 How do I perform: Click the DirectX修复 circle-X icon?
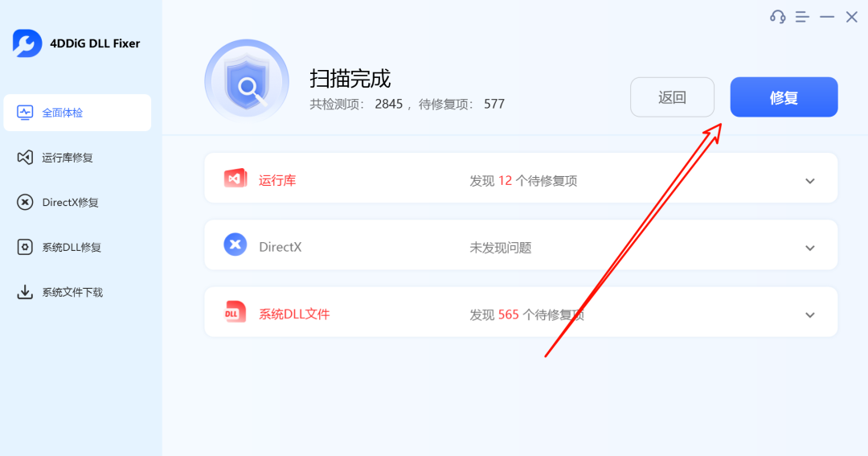[25, 202]
